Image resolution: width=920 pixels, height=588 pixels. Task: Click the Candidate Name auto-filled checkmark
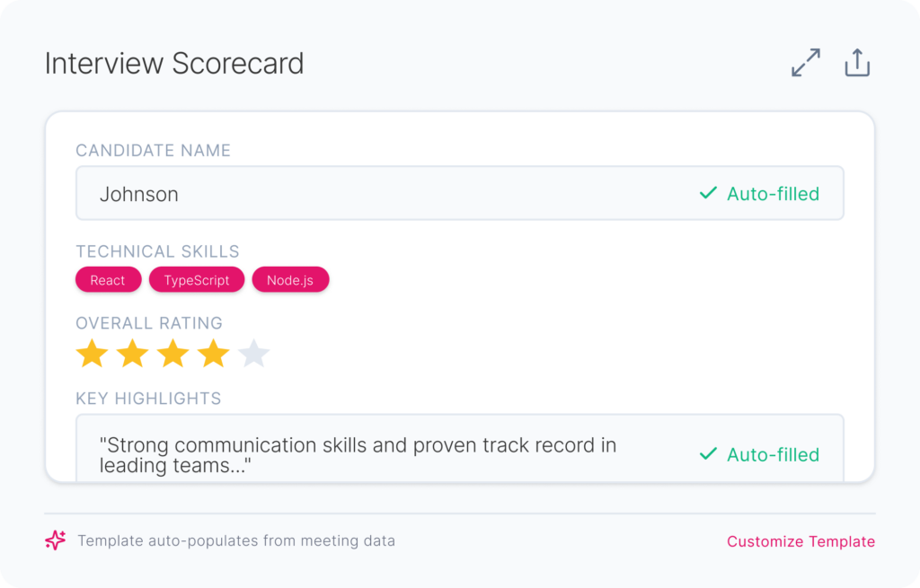coord(708,193)
